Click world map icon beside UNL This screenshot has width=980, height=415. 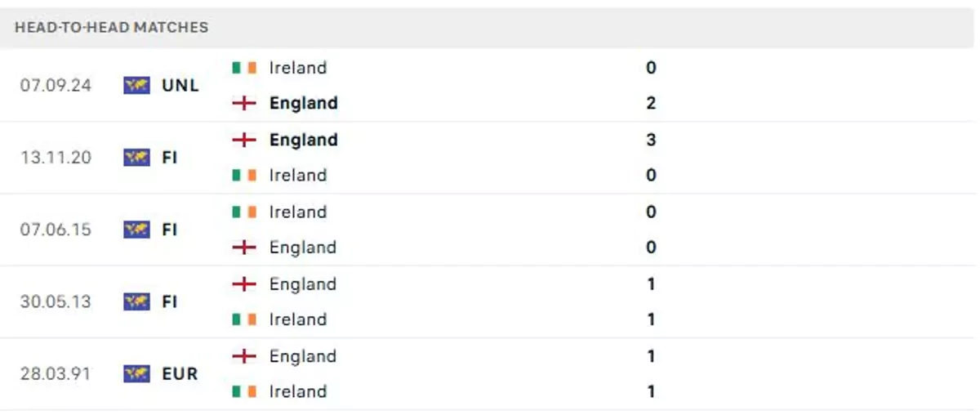click(137, 85)
